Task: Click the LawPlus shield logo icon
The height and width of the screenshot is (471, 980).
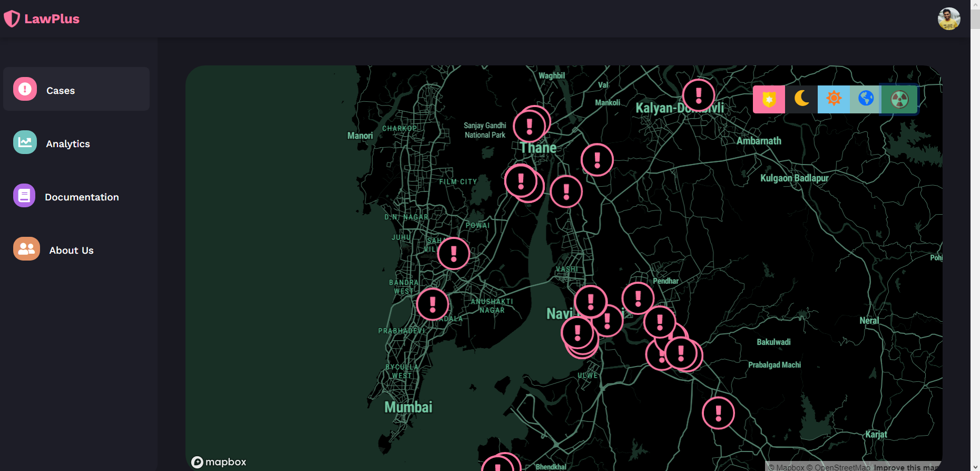Action: point(12,19)
